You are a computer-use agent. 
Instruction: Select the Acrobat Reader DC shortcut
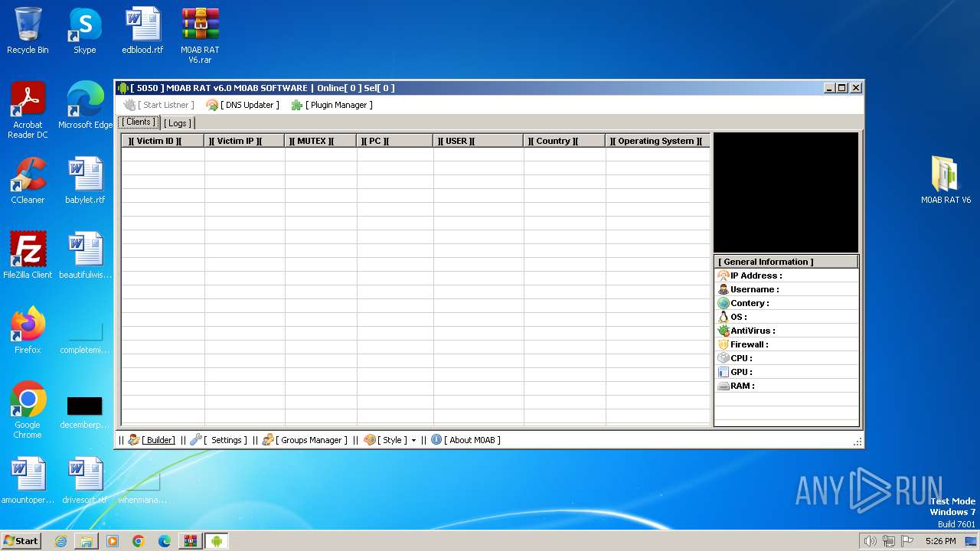(28, 110)
